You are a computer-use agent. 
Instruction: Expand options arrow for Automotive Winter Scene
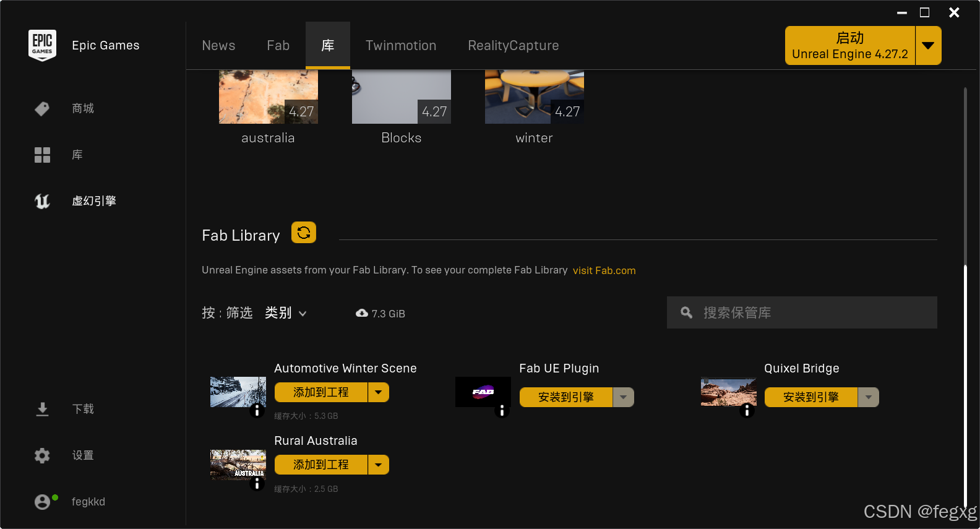[378, 392]
